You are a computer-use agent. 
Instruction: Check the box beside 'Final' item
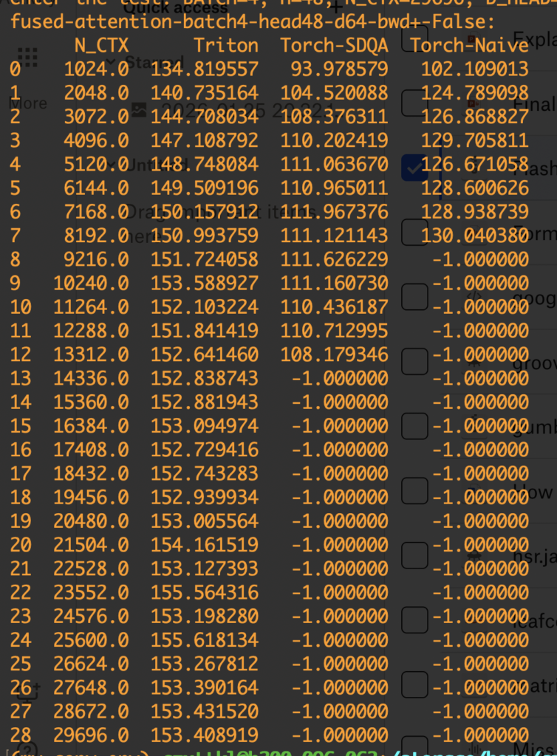pos(414,103)
